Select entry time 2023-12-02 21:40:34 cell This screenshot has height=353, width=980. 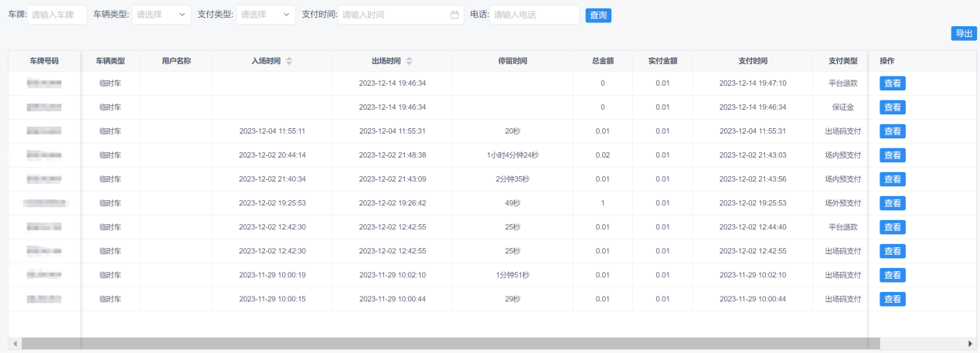(x=272, y=179)
